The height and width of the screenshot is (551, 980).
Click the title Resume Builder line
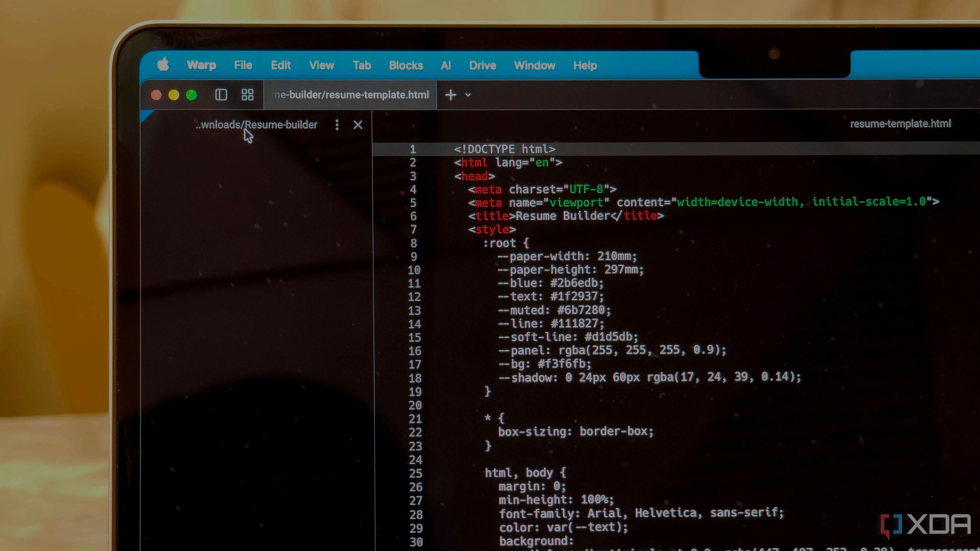pyautogui.click(x=566, y=216)
